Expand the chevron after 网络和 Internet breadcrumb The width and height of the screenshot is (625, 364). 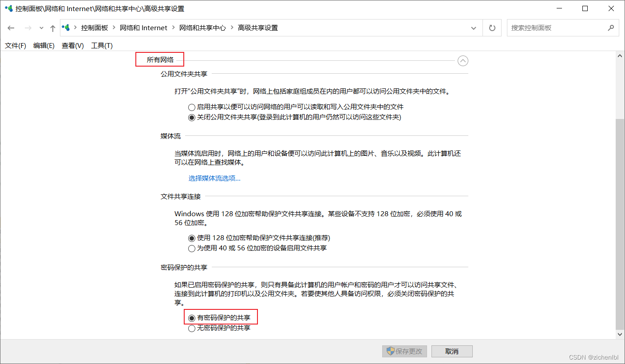(173, 28)
